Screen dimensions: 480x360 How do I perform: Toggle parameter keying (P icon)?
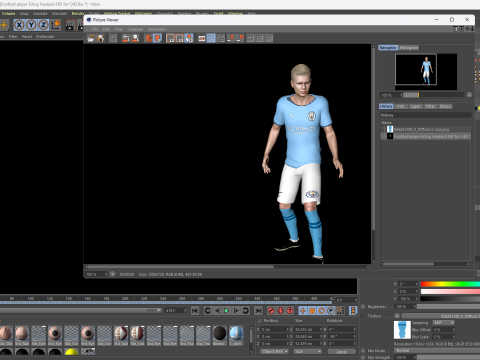click(x=331, y=311)
